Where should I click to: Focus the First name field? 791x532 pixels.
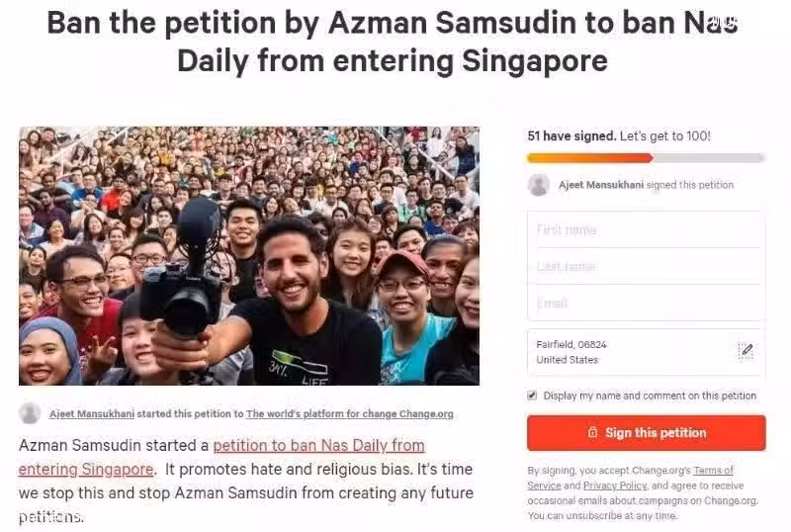tap(648, 230)
